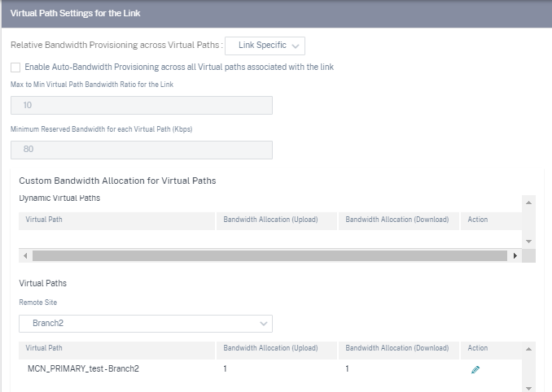Click Bandwidth Allocation (Download) header in dynamic table

click(398, 220)
